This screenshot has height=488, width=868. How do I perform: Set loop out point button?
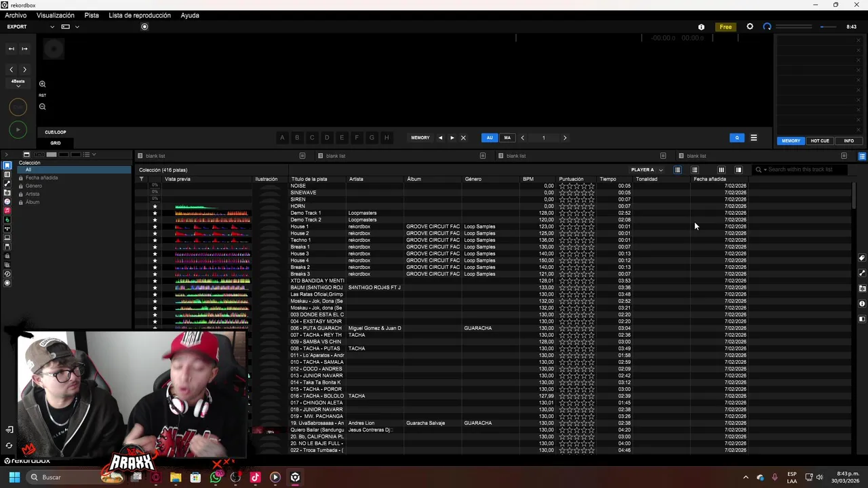click(x=24, y=49)
